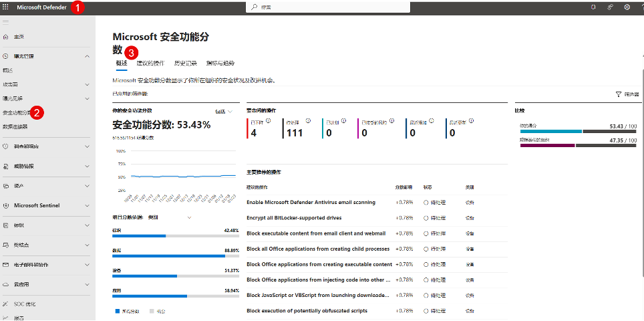
Task: Click the 数据 88.89% score bar
Action: click(x=176, y=255)
